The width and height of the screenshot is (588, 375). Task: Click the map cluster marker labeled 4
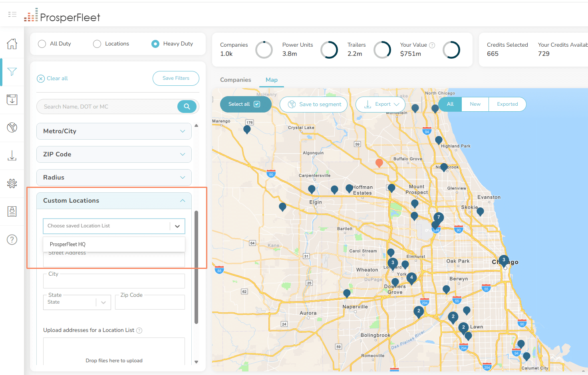pyautogui.click(x=411, y=278)
